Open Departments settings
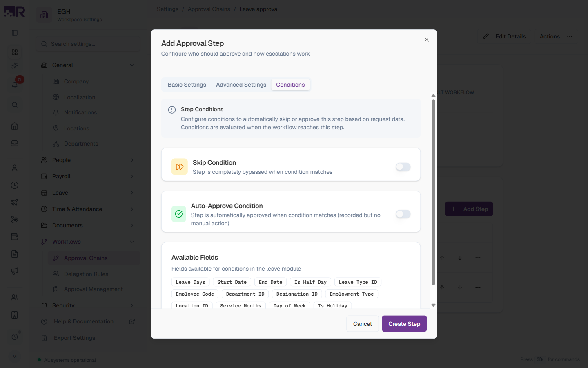 pyautogui.click(x=94, y=144)
